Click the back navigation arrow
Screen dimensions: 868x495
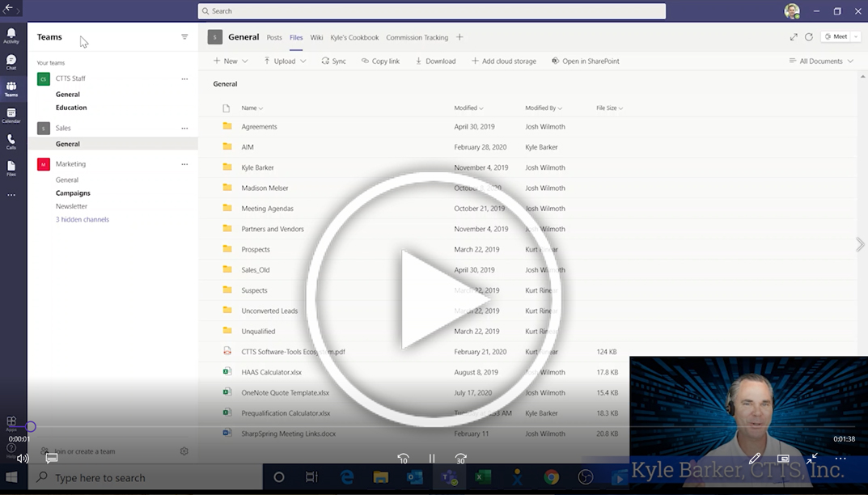pyautogui.click(x=8, y=9)
